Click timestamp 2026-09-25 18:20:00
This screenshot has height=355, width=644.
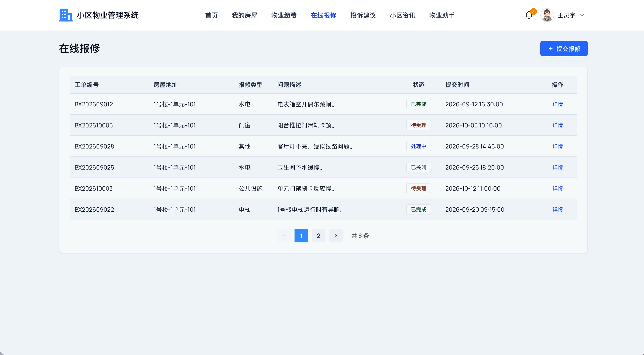point(474,167)
